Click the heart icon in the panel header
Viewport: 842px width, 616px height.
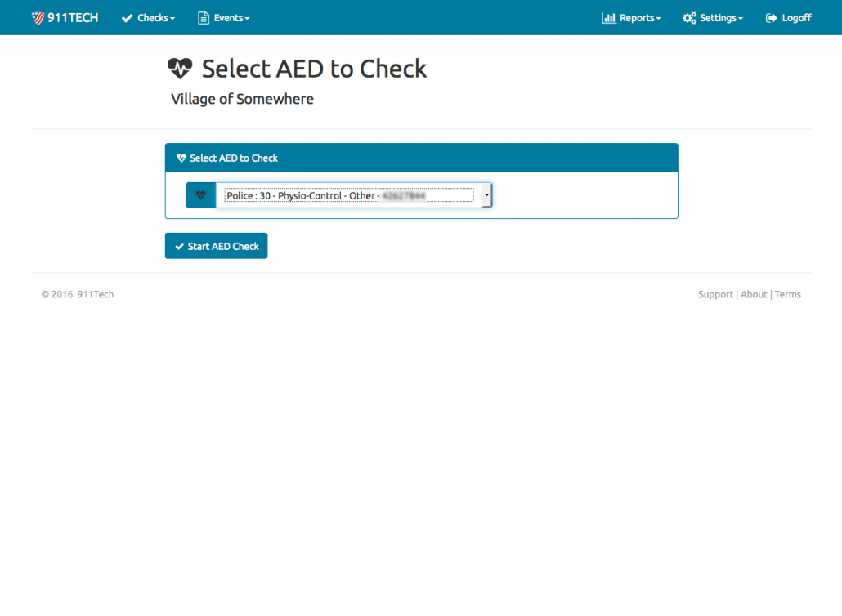(x=178, y=157)
